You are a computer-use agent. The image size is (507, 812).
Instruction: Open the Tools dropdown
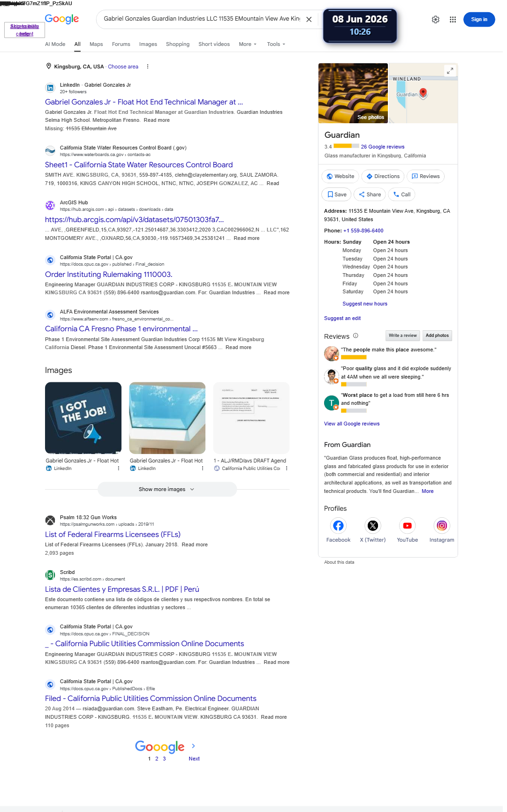[276, 44]
